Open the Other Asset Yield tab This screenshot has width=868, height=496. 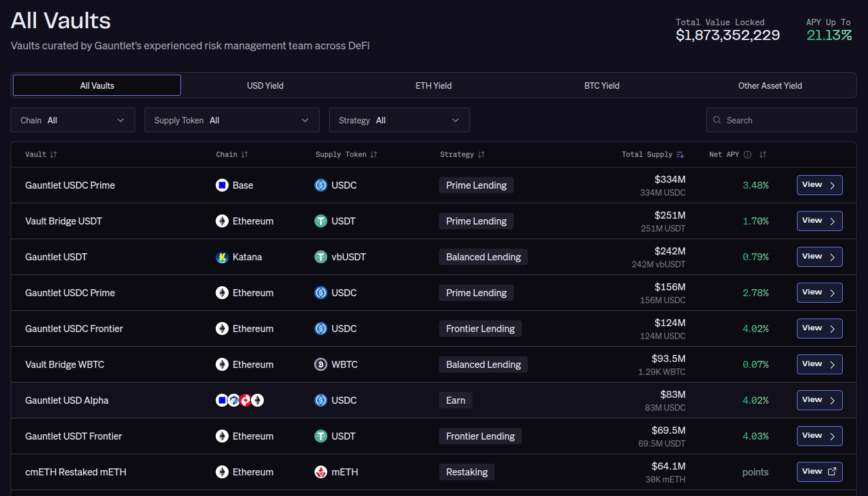[x=770, y=86]
